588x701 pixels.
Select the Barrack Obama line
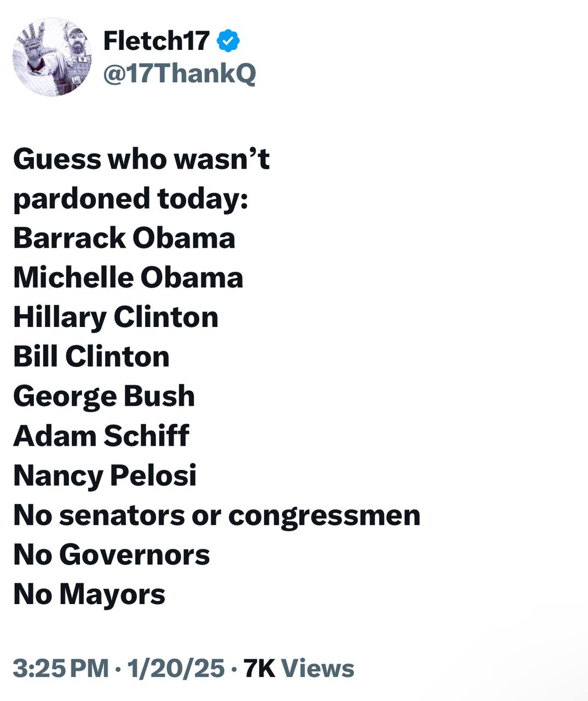(x=124, y=238)
